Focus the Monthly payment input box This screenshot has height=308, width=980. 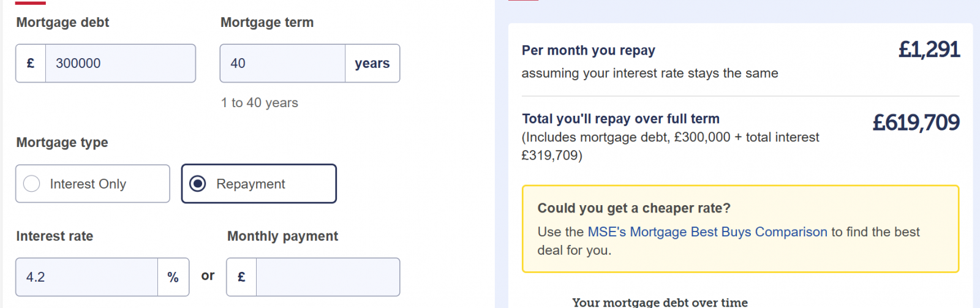pos(328,277)
